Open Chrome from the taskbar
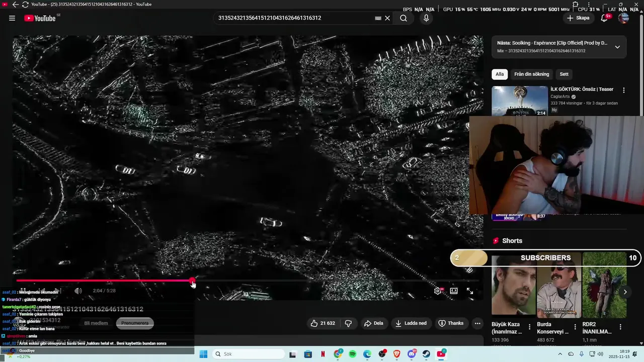The image size is (644, 362). click(x=338, y=354)
